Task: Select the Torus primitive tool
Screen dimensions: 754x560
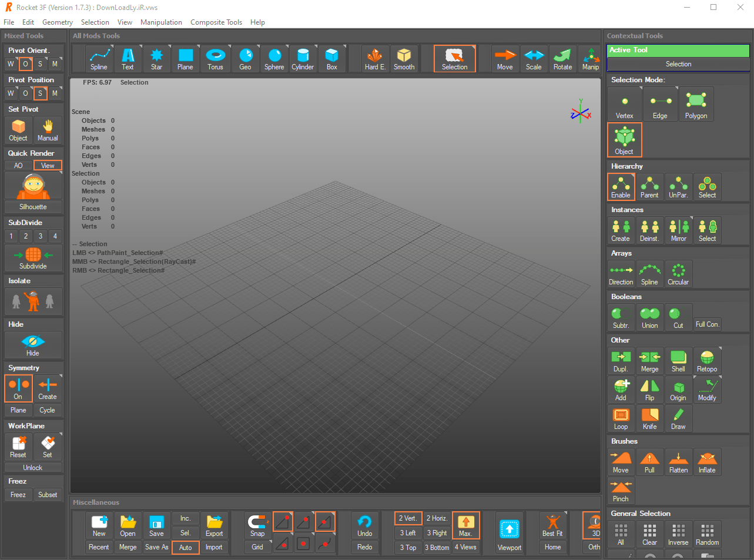Action: pyautogui.click(x=215, y=59)
